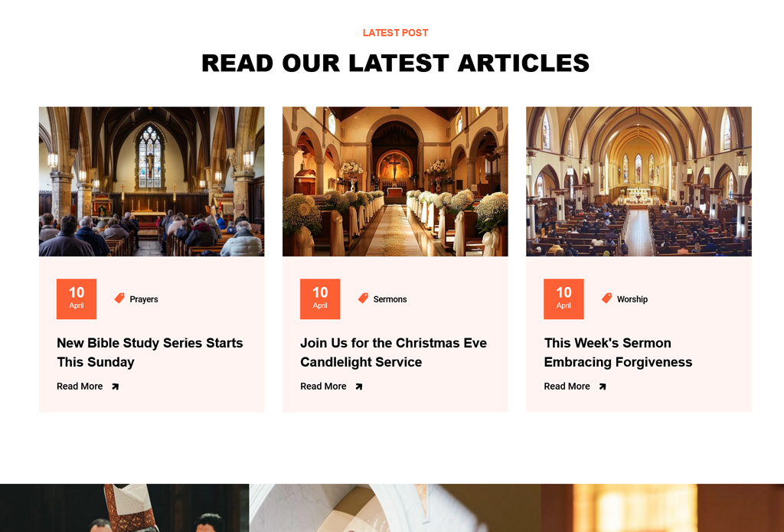Click the arrow icon on the Embracing Forgiveness card
The image size is (784, 532).
[603, 387]
